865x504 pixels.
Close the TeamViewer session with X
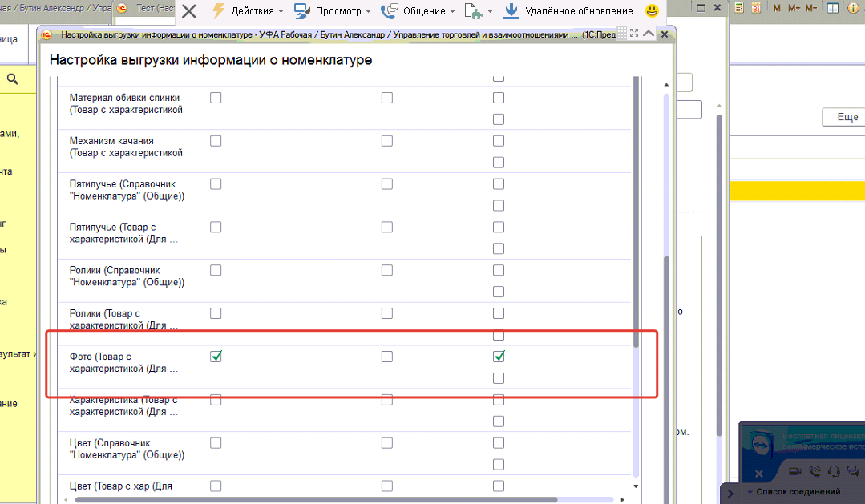tap(758, 473)
